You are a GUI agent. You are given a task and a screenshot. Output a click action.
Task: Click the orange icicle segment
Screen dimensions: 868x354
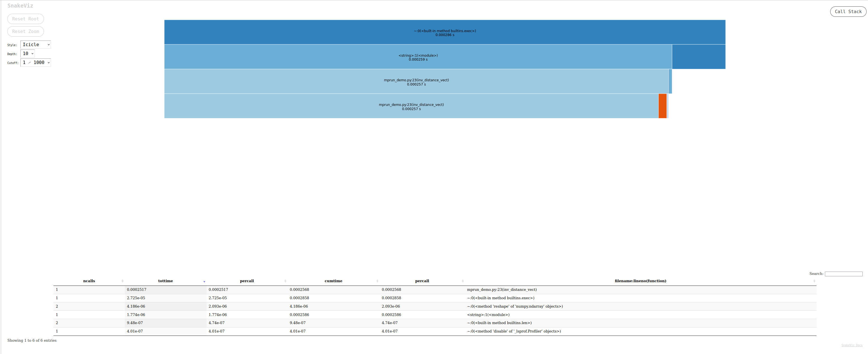point(662,106)
